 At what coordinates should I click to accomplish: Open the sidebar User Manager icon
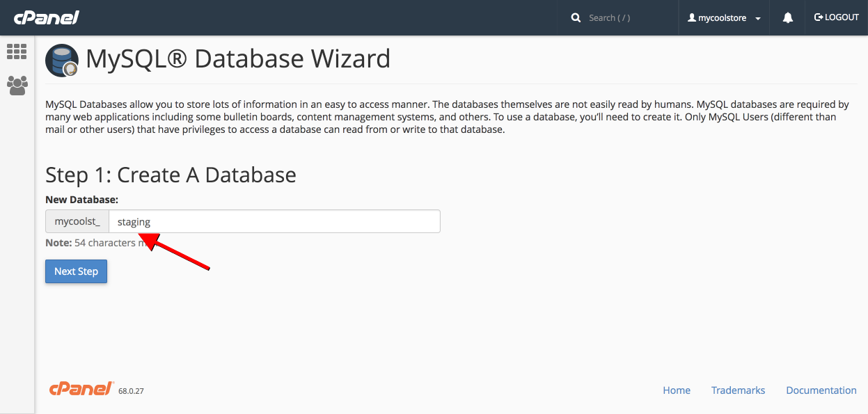(x=17, y=86)
